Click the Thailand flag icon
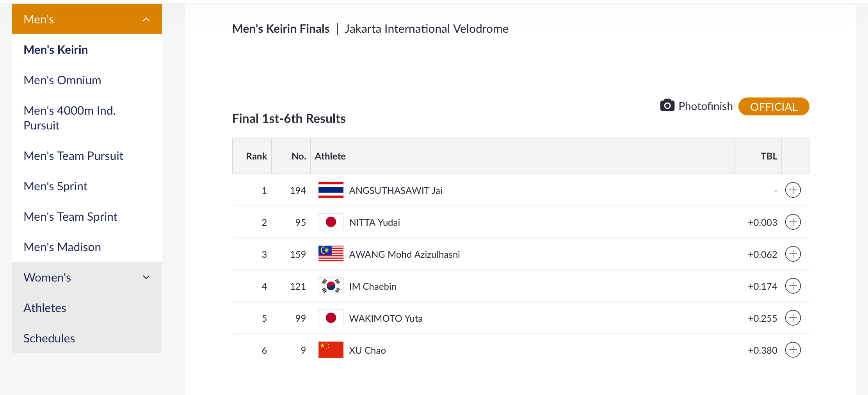 point(331,190)
